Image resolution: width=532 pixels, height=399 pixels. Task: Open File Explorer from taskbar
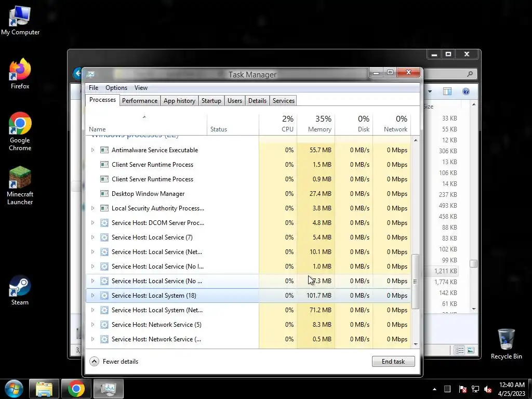pyautogui.click(x=44, y=389)
